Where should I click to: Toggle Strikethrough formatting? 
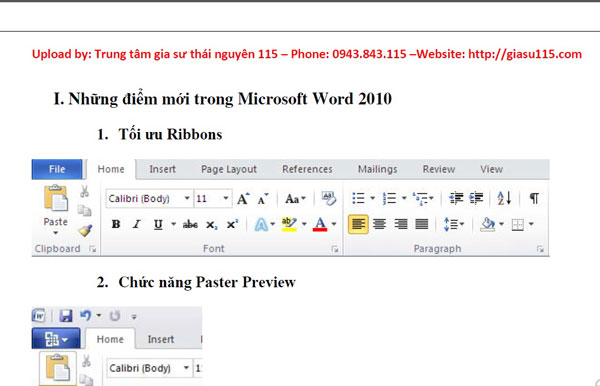tap(190, 225)
